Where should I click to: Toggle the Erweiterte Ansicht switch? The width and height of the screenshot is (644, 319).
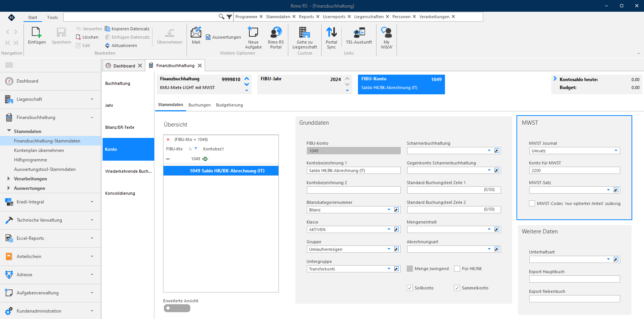point(177,308)
